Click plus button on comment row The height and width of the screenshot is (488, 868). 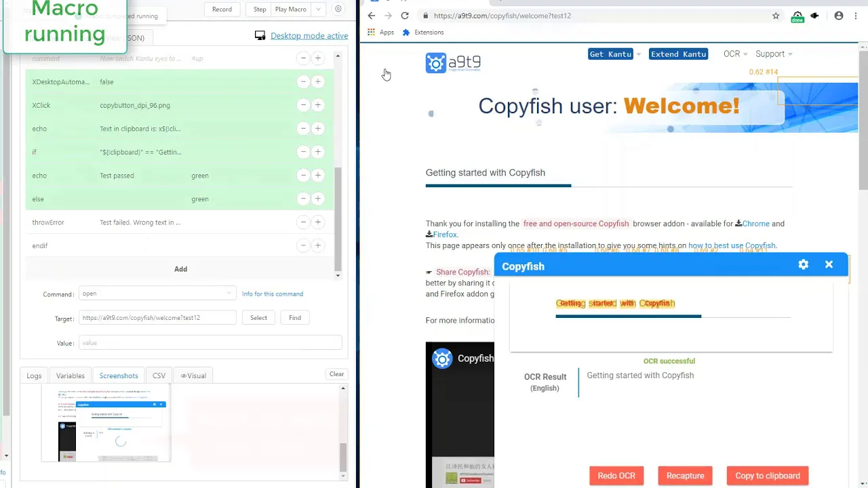click(x=317, y=58)
